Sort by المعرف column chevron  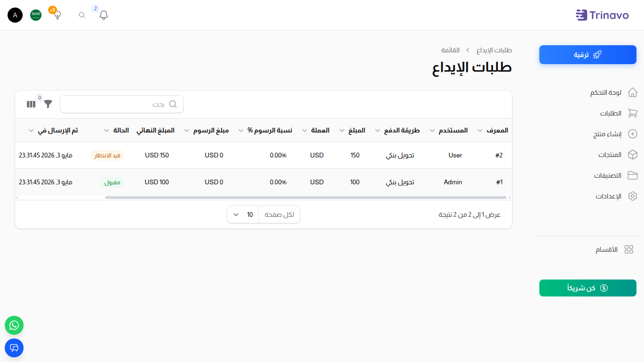pyautogui.click(x=480, y=131)
